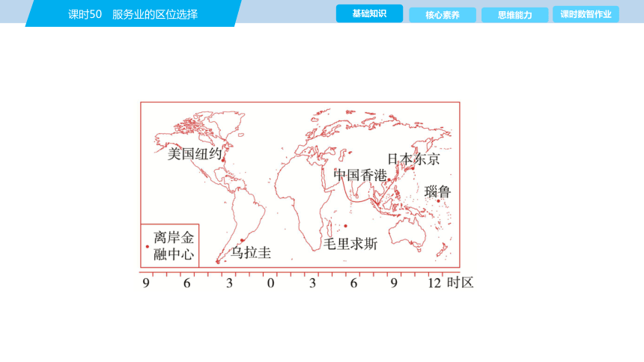Click the 中国香港 map label
This screenshot has height=362, width=644.
360,175
